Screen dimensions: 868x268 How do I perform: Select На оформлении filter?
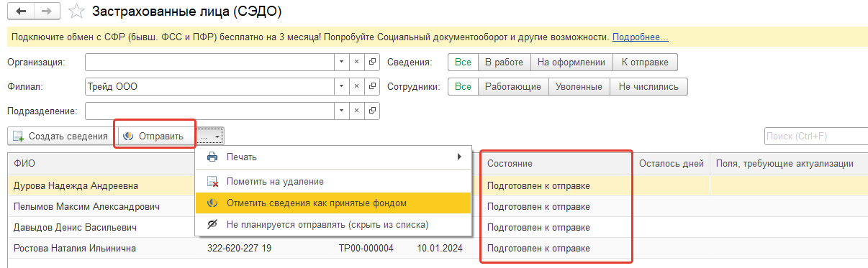pos(571,63)
